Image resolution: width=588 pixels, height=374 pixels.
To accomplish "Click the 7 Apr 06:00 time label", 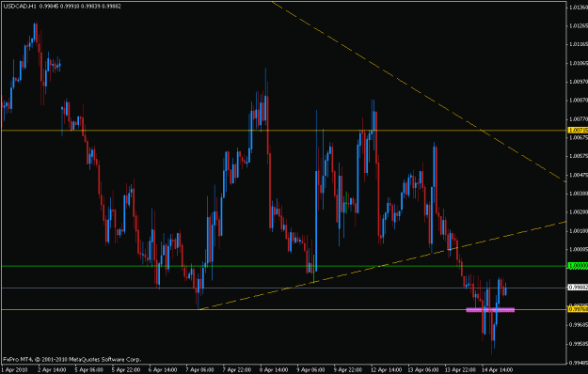I will tap(199, 370).
